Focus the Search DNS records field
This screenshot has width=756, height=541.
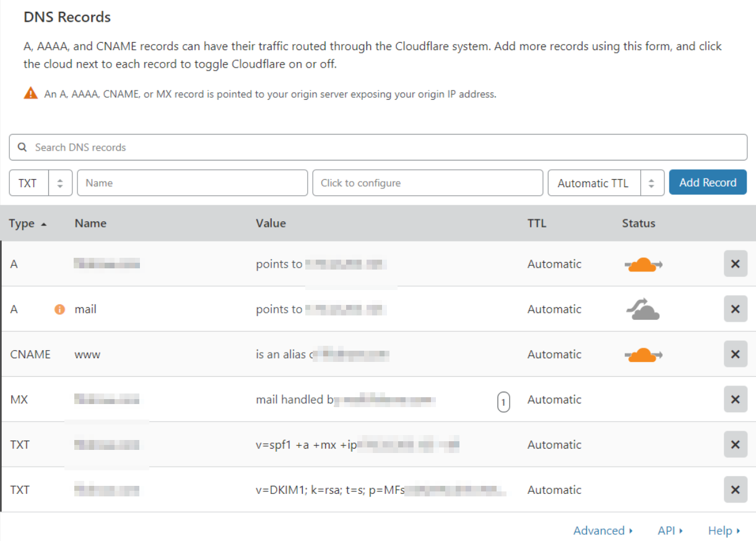(x=378, y=147)
